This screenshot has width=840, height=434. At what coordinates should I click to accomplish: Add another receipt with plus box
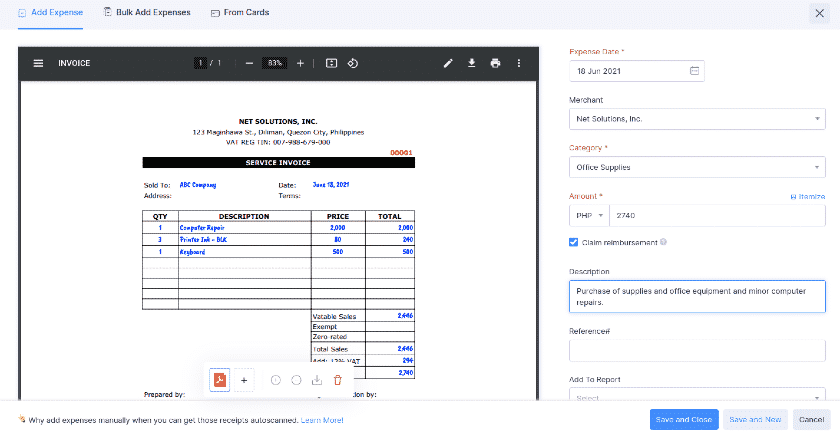pos(244,380)
